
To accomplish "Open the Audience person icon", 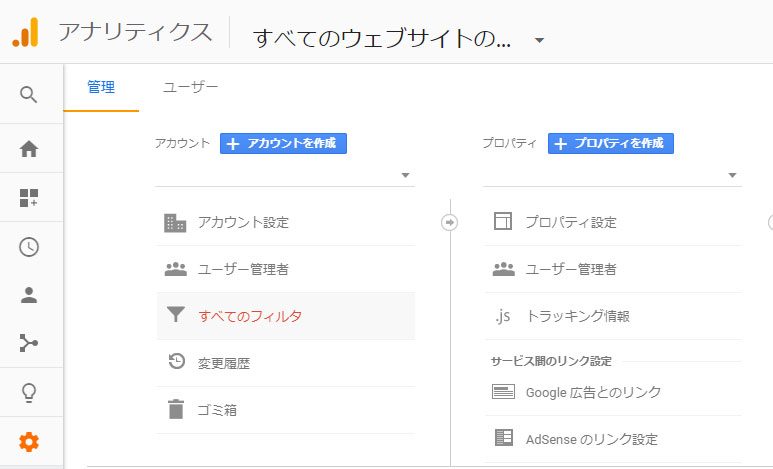I will (29, 295).
